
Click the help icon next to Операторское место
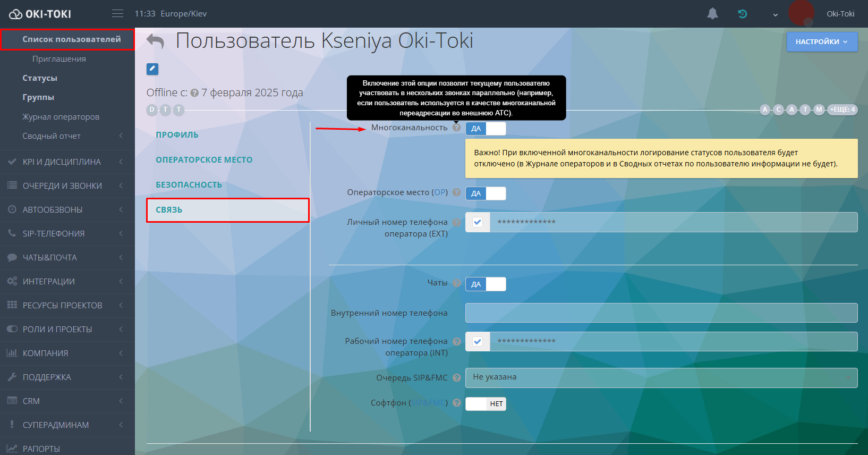click(x=456, y=192)
